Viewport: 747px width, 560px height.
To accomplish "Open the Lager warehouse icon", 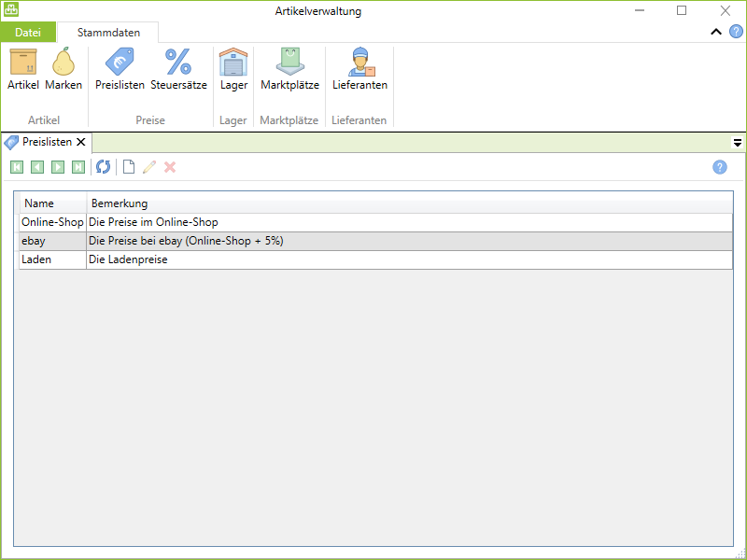I will click(233, 69).
